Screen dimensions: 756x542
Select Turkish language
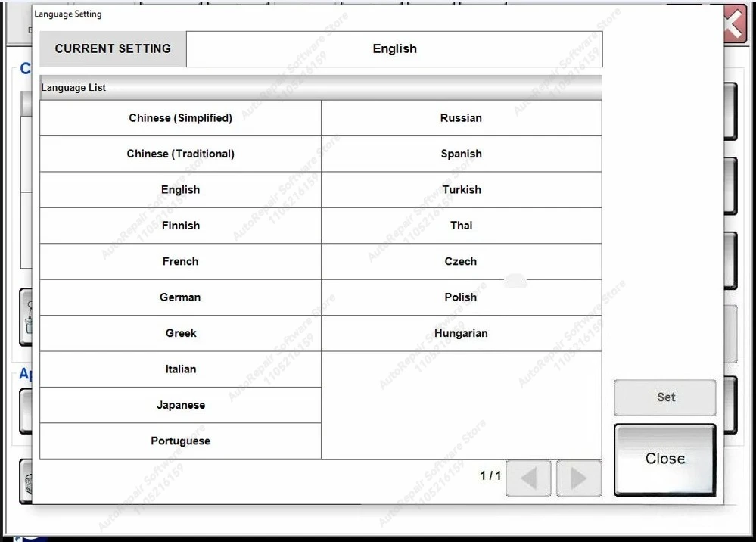click(x=461, y=189)
